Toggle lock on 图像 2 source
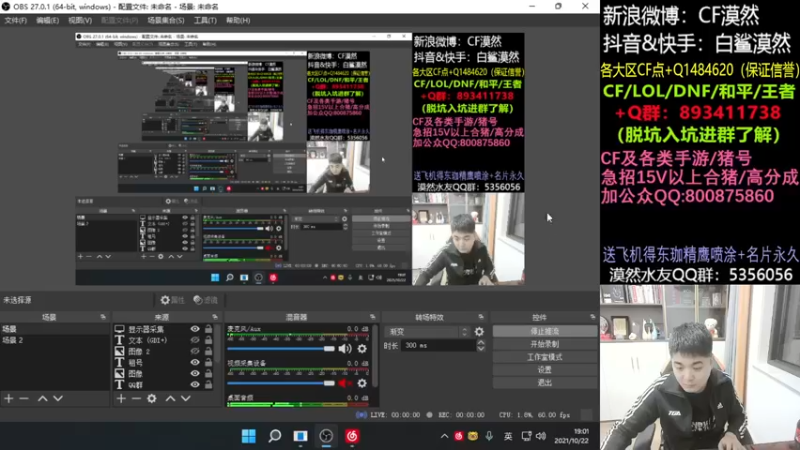The height and width of the screenshot is (450, 800). (x=208, y=351)
